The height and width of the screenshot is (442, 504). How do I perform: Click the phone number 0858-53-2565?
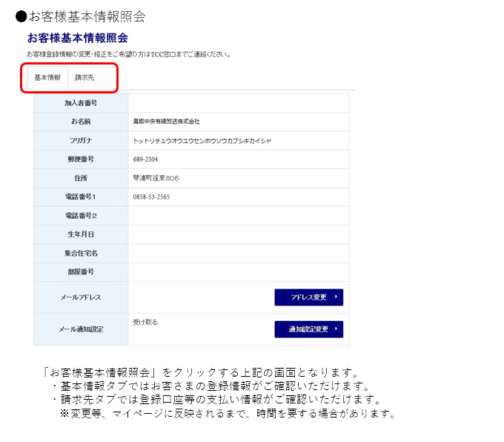(151, 197)
